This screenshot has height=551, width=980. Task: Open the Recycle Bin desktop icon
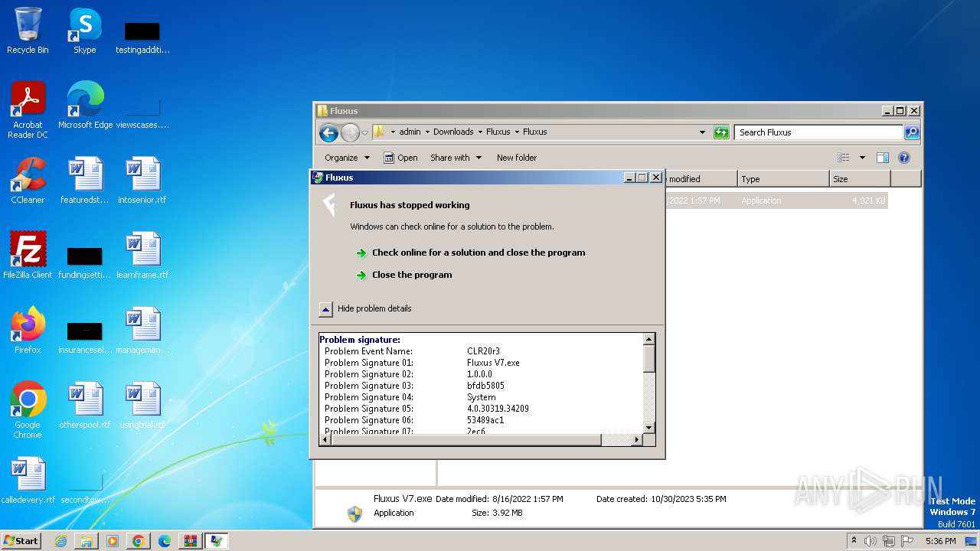click(28, 31)
